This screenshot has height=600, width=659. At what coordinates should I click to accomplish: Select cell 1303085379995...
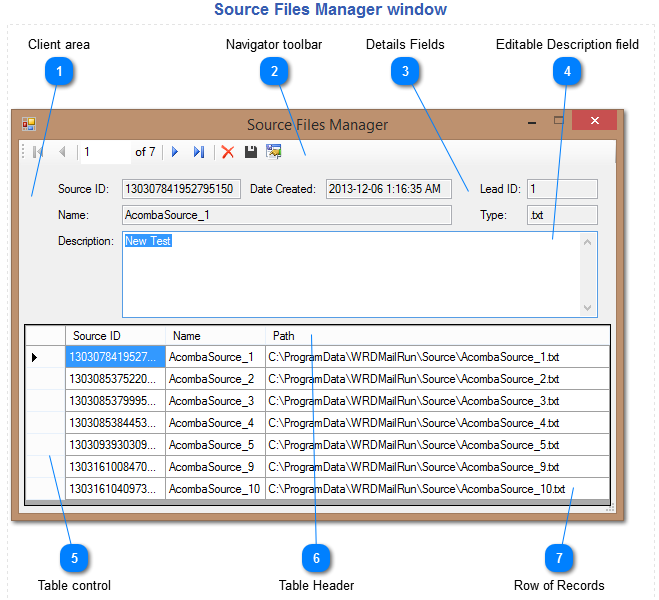[x=116, y=401]
